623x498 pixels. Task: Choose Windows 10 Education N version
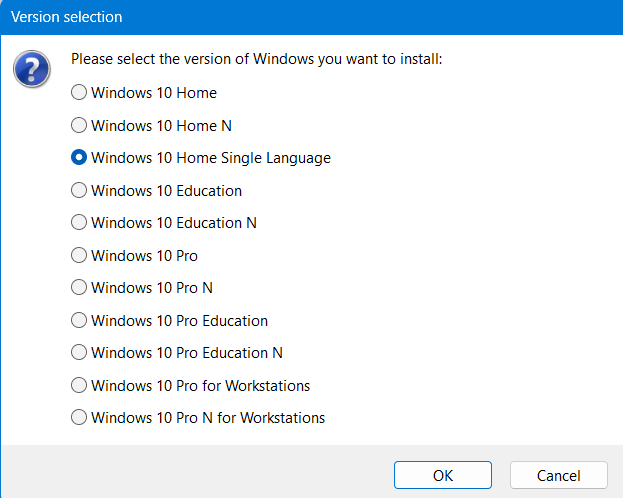79,223
